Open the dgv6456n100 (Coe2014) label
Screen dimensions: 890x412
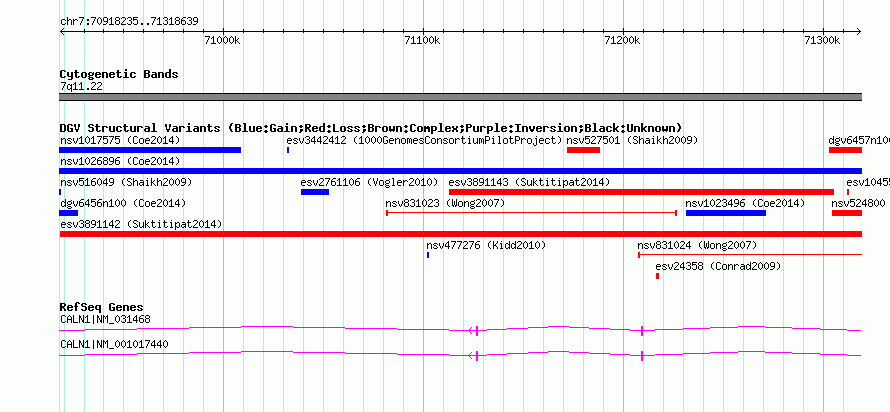[123, 203]
